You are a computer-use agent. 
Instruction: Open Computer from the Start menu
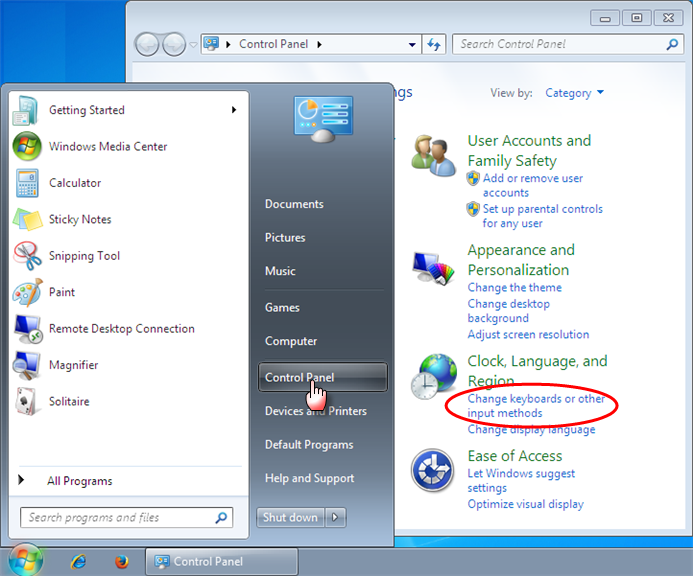point(291,341)
